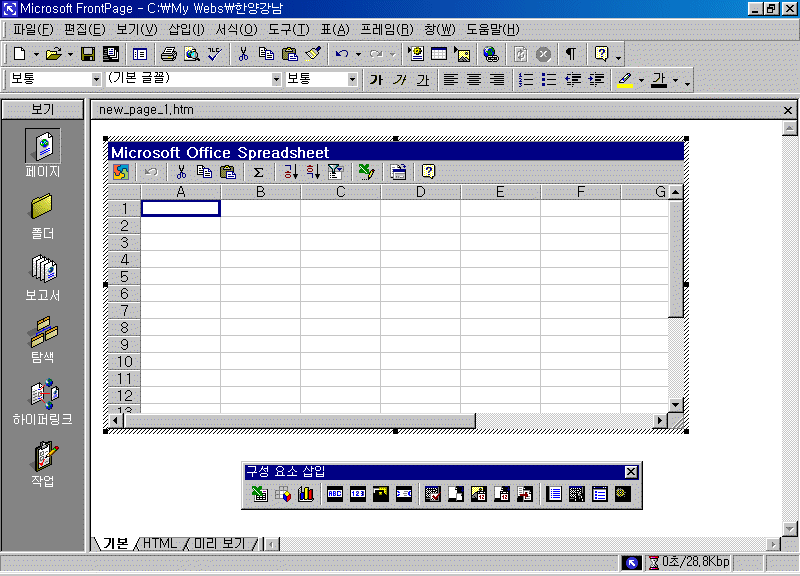Expand the paragraph style dropdown showing 보통
Screen dimensions: 800x576
(x=96, y=80)
